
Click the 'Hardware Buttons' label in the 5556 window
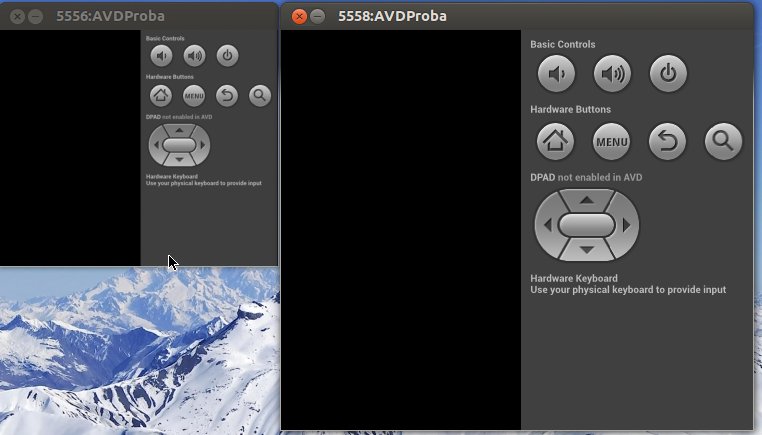click(x=170, y=77)
